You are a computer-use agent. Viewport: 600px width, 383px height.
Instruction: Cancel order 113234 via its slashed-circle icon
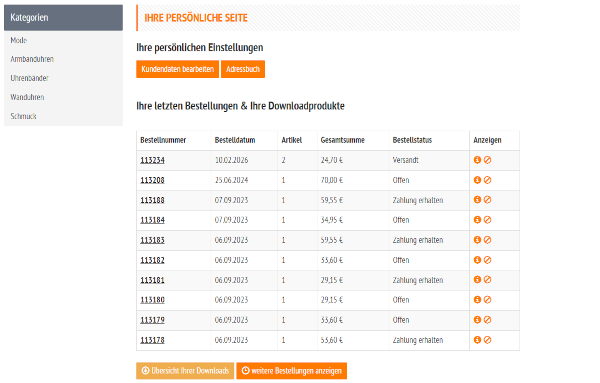point(488,160)
